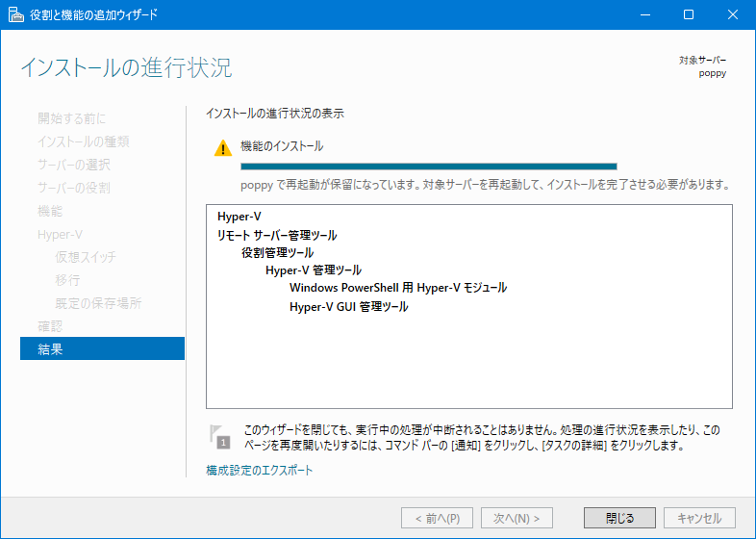The height and width of the screenshot is (539, 756).
Task: Click the < 前へ(P) button
Action: (438, 518)
